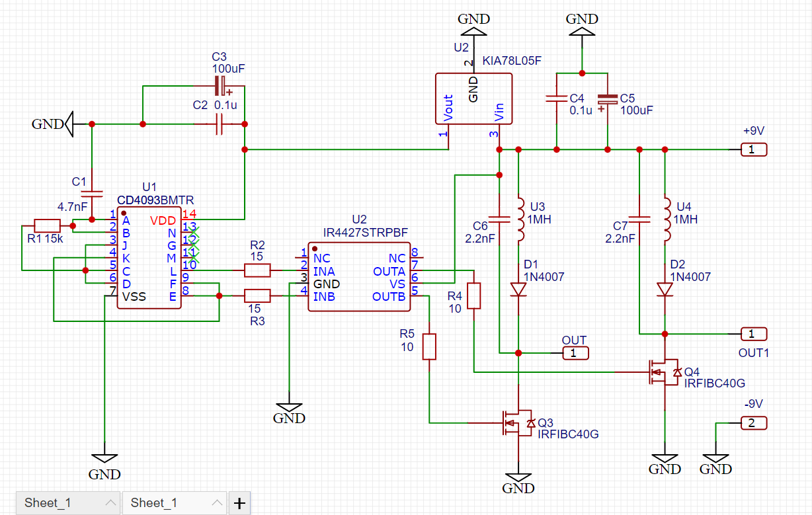Select the Q3 MOSFET symbol
The image size is (812, 515).
tap(518, 423)
